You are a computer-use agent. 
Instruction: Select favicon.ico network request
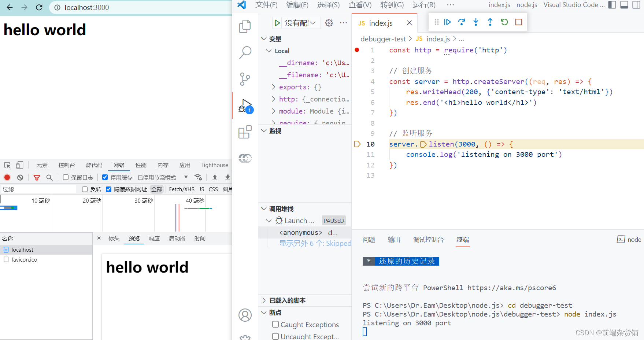tap(46, 260)
